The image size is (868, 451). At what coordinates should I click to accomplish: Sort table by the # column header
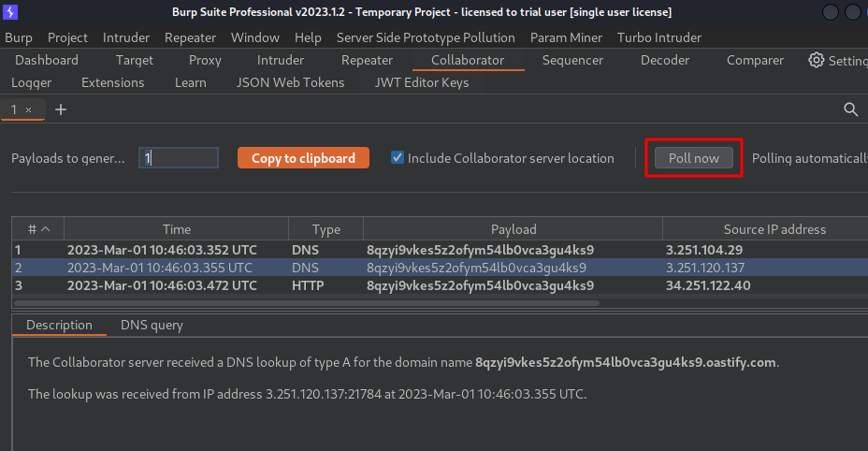coord(38,229)
